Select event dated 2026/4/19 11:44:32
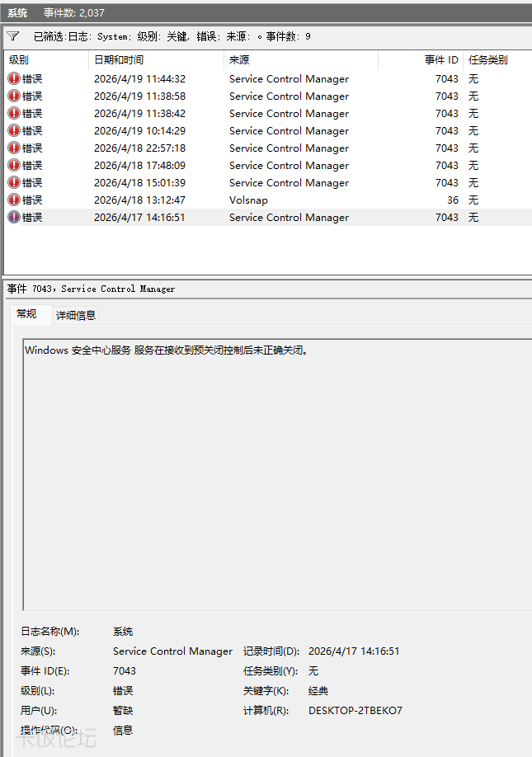 tap(268, 78)
